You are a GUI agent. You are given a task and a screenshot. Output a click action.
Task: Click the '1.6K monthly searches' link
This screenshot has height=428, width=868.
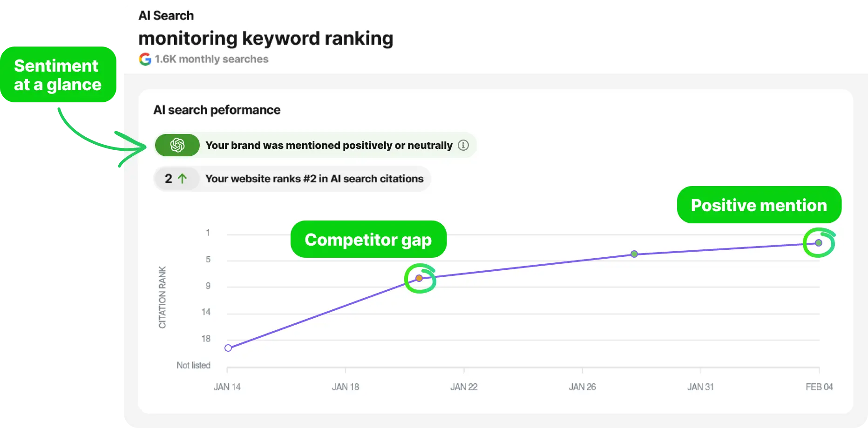tap(212, 59)
